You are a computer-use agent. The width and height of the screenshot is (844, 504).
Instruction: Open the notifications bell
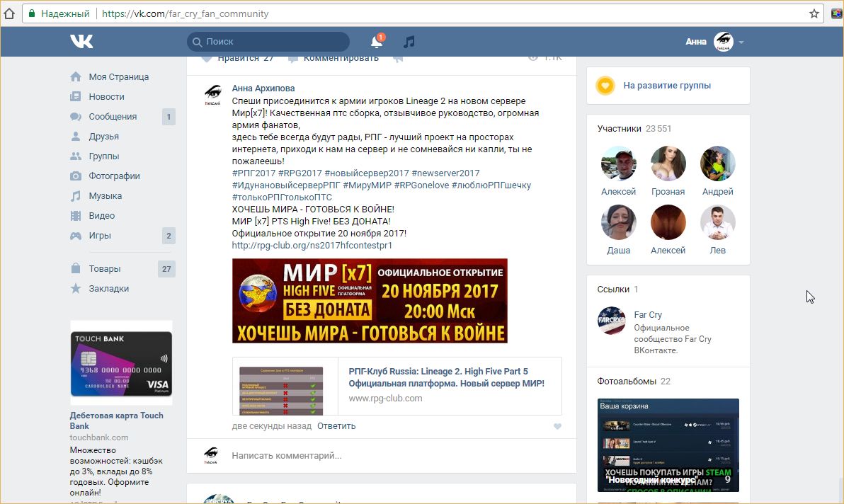(377, 42)
